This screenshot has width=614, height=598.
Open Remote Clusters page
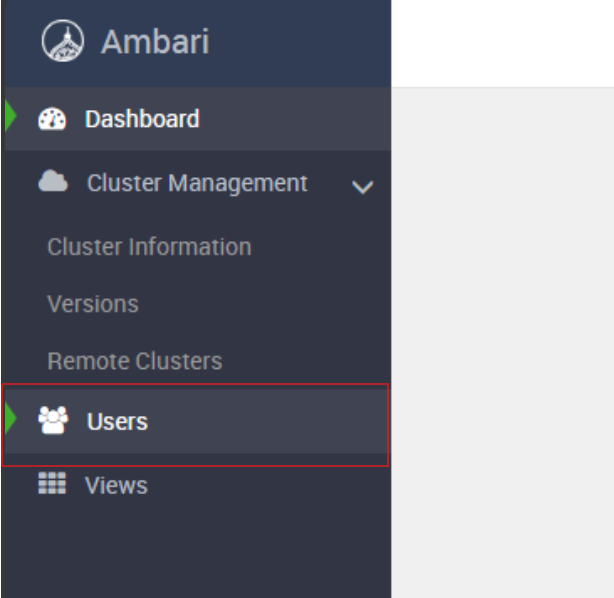click(135, 361)
